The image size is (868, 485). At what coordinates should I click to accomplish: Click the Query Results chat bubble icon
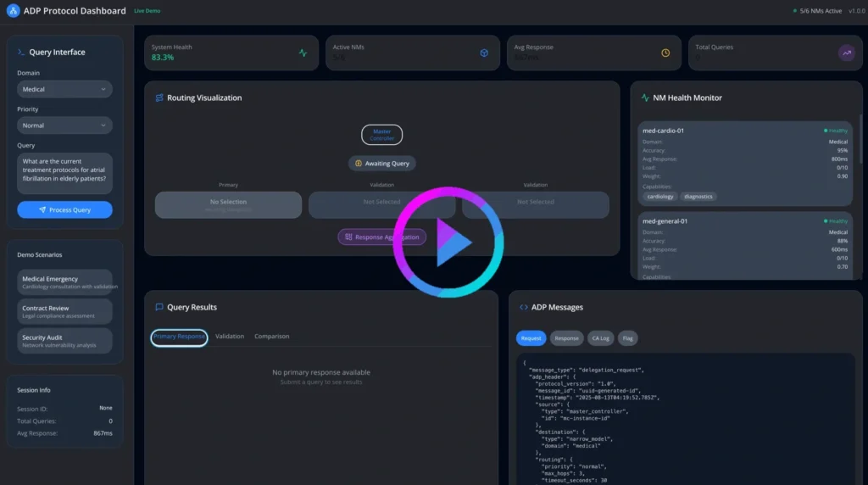tap(159, 307)
